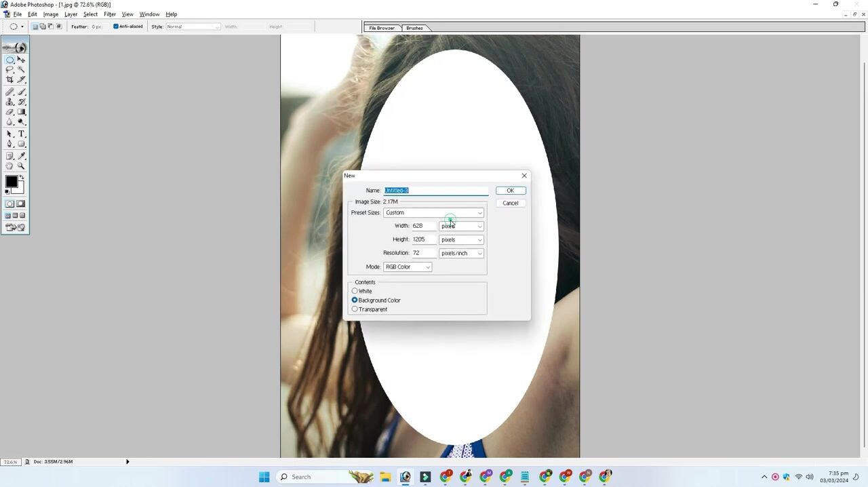
Task: Click the Height input field
Action: coord(423,239)
